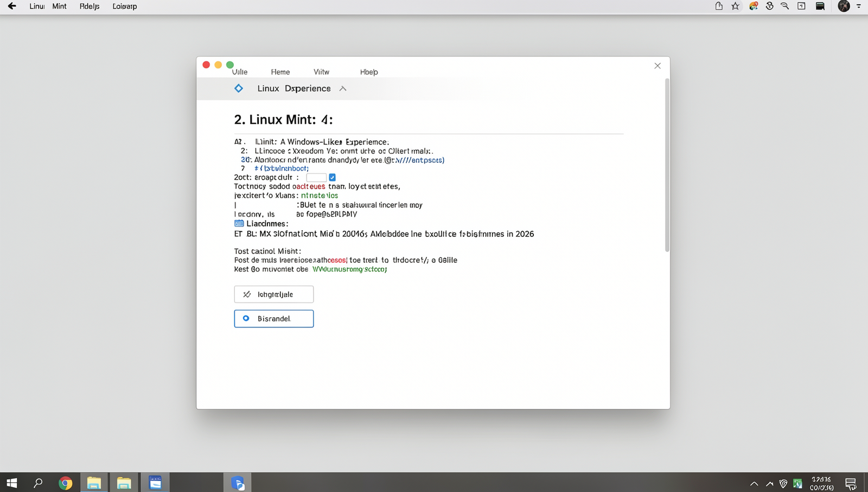
Task: Open the taskbar clock
Action: pos(821,483)
